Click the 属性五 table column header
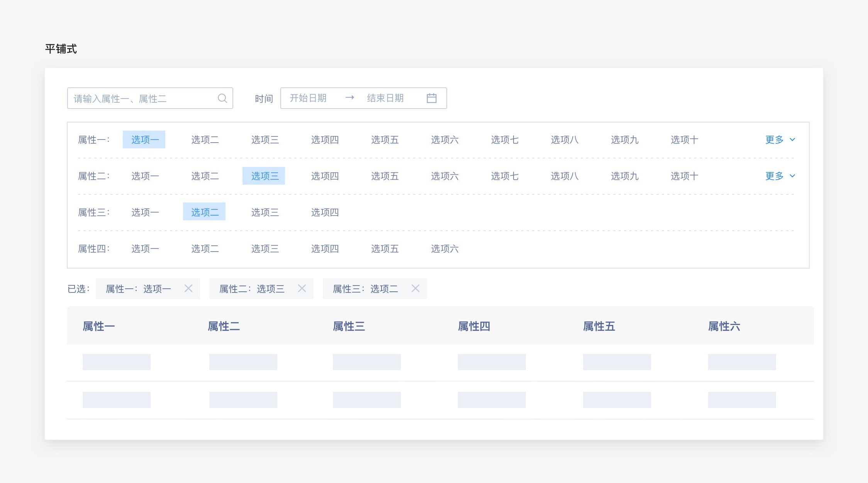This screenshot has height=483, width=868. coord(599,326)
